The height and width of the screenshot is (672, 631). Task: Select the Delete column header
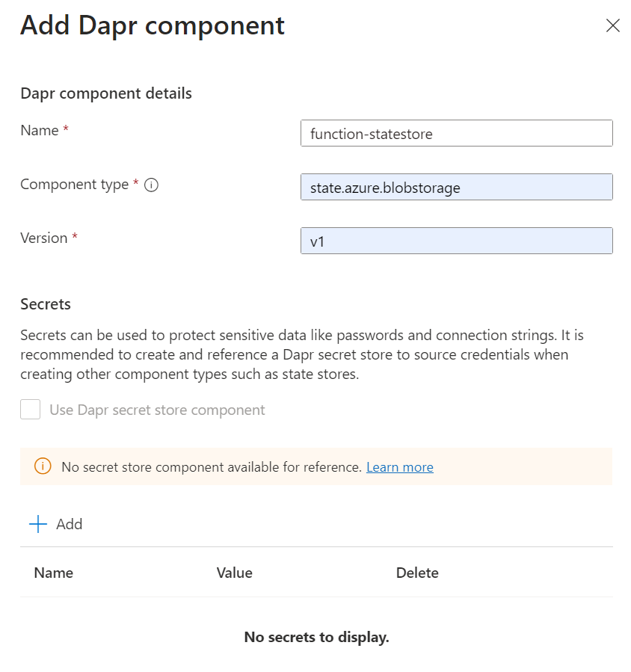pyautogui.click(x=417, y=573)
